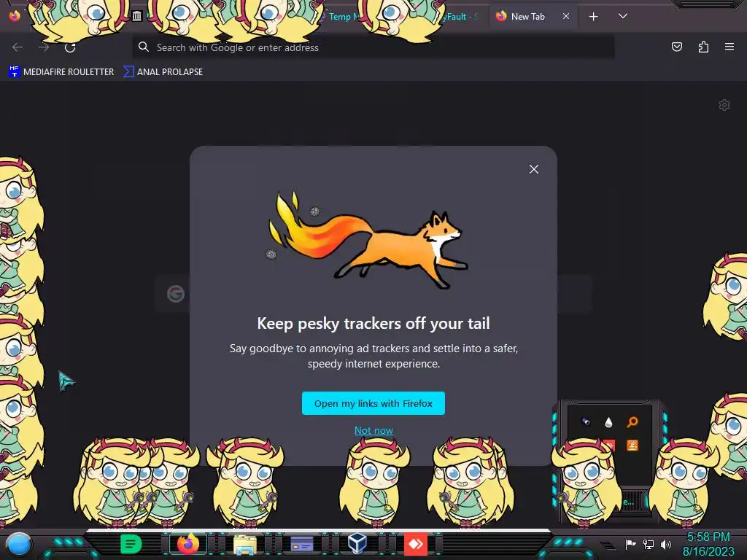
Task: Open the MEDIAFIRE ROULETTER bookmark
Action: 61,72
